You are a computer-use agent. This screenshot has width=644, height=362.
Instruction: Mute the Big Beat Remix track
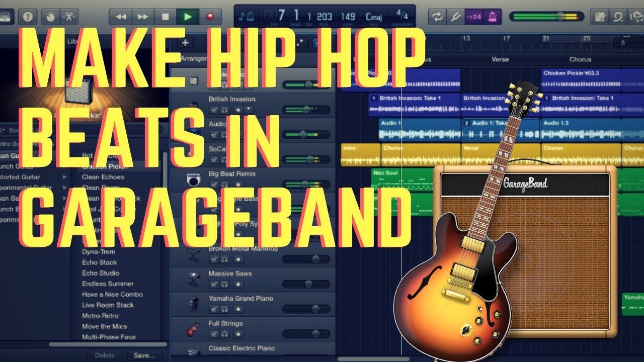tap(213, 184)
